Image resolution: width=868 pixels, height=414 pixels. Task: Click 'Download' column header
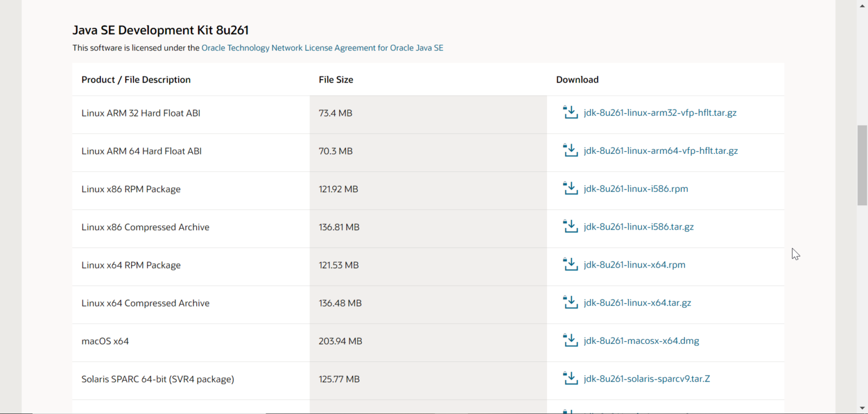coord(577,80)
